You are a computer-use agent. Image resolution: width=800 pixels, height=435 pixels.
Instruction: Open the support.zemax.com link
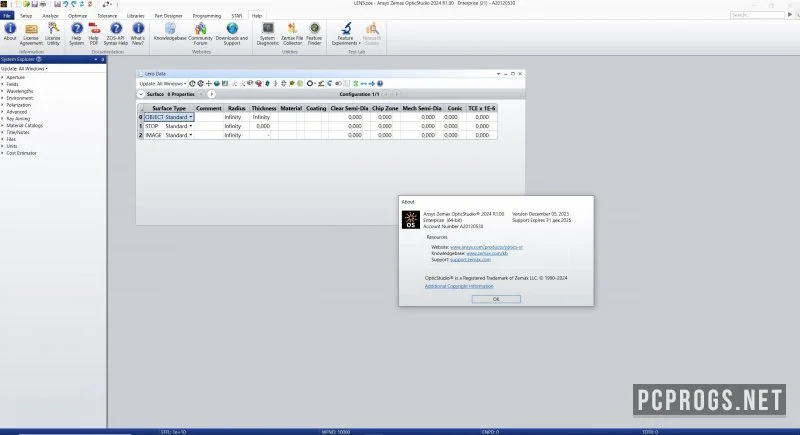coord(470,260)
